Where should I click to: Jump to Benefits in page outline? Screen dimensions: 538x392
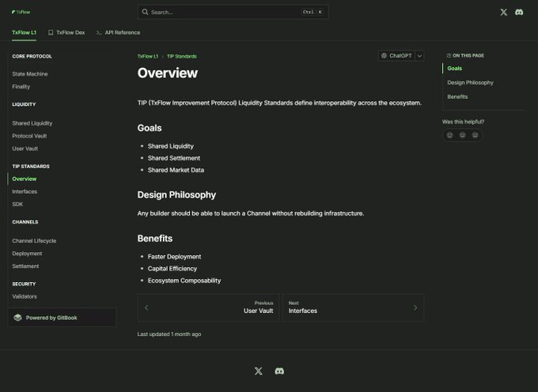point(458,96)
